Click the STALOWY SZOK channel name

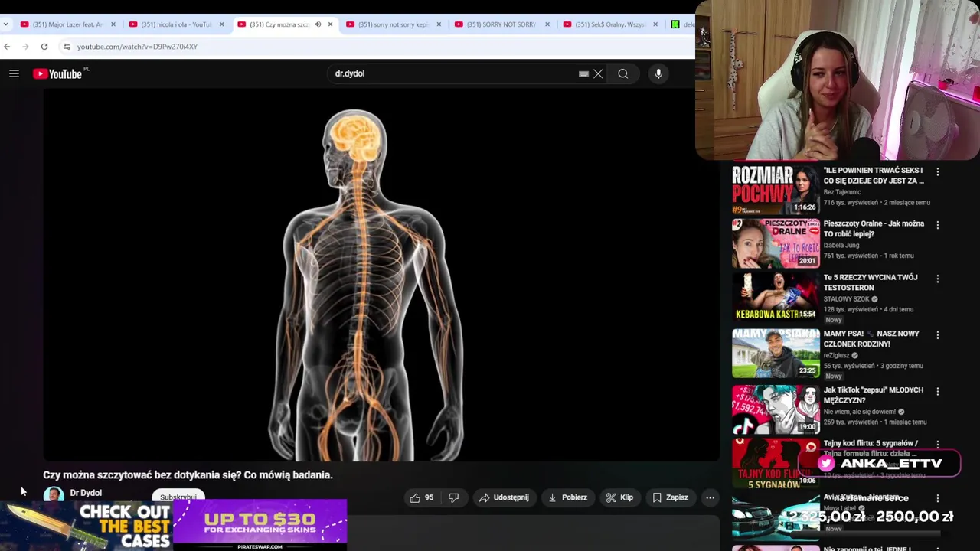[x=847, y=299]
